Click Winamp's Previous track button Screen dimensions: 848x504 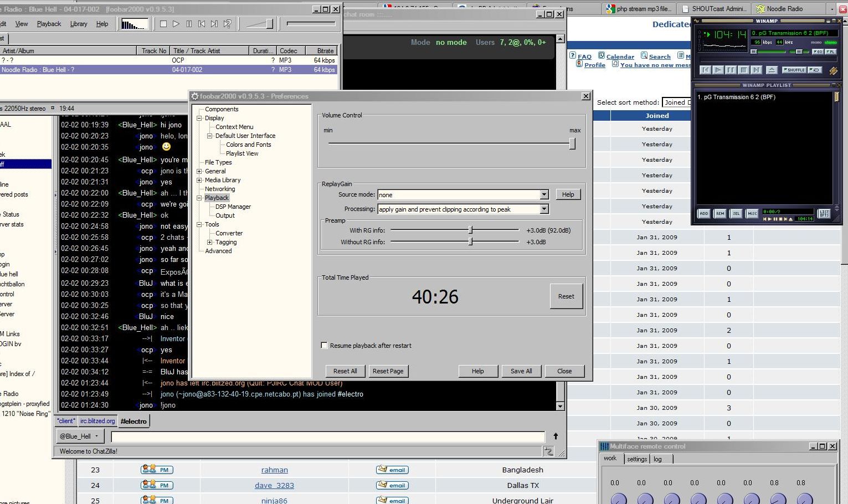(x=705, y=70)
